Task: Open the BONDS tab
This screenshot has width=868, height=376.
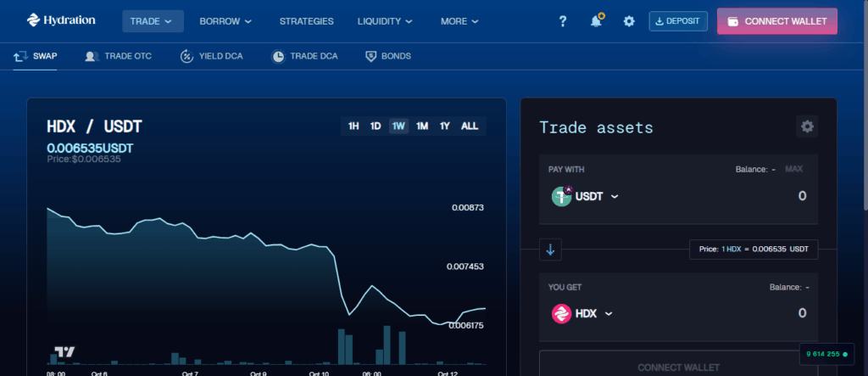Action: click(388, 56)
